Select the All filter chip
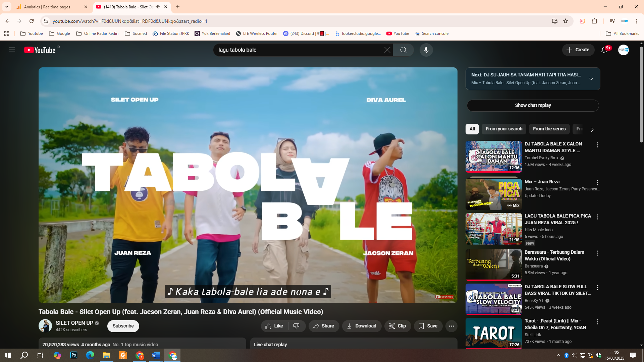The width and height of the screenshot is (644, 362). pos(472,129)
